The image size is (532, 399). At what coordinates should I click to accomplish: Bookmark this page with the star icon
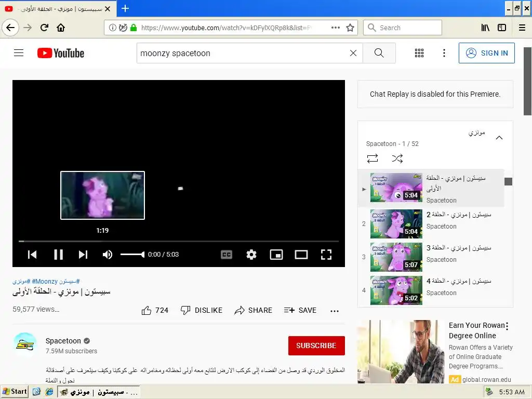click(x=350, y=28)
